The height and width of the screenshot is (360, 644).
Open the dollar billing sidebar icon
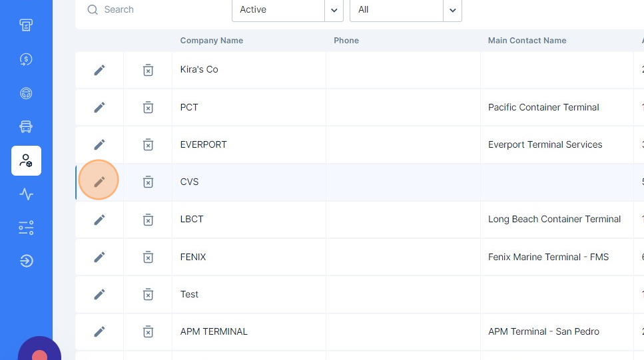tap(26, 59)
